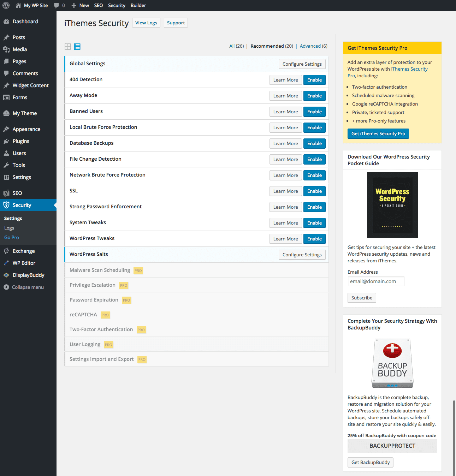Click the Collapse menu arrow icon

click(x=6, y=287)
